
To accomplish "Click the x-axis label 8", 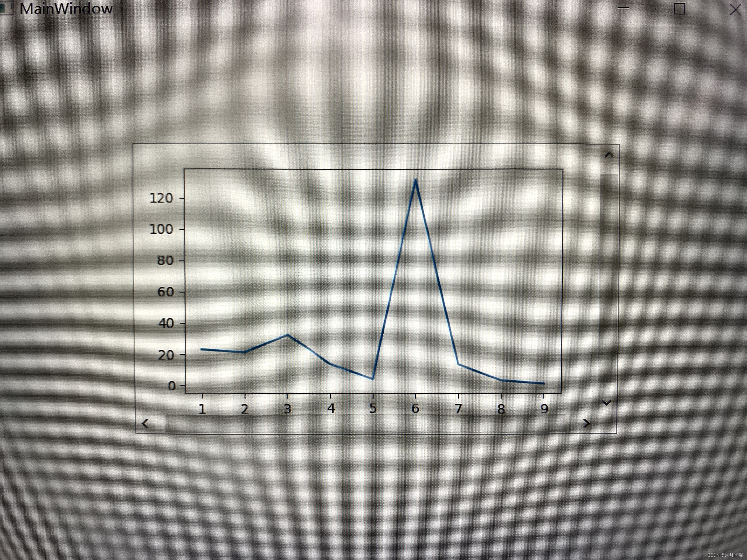I will click(x=501, y=409).
